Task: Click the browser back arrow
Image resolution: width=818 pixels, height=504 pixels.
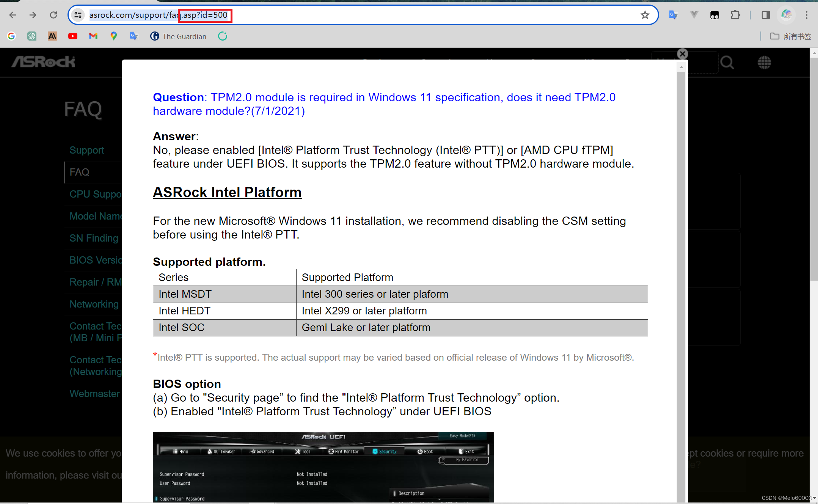Action: click(x=13, y=15)
